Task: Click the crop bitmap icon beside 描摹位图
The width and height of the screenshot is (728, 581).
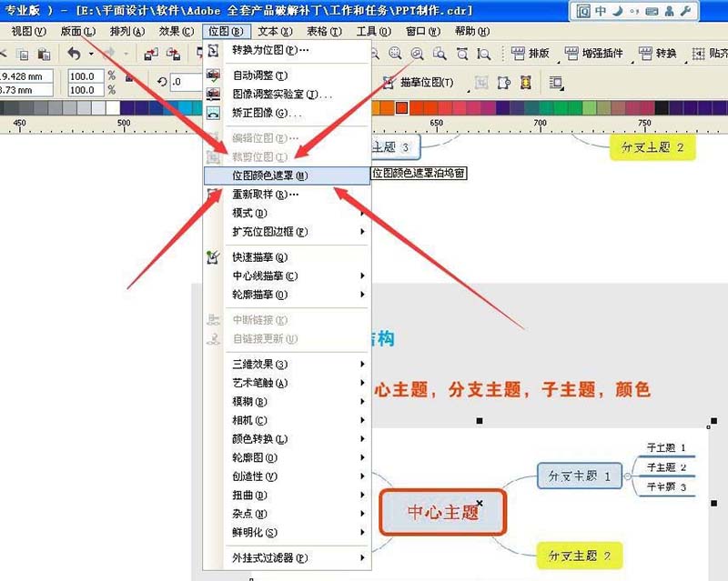Action: (481, 83)
